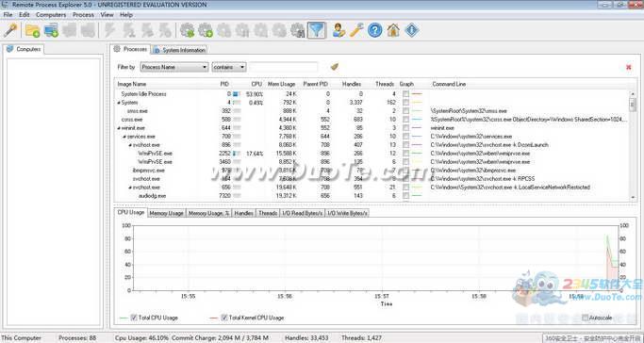Open the Process Name filter dropdown
644x343 pixels.
[174, 67]
